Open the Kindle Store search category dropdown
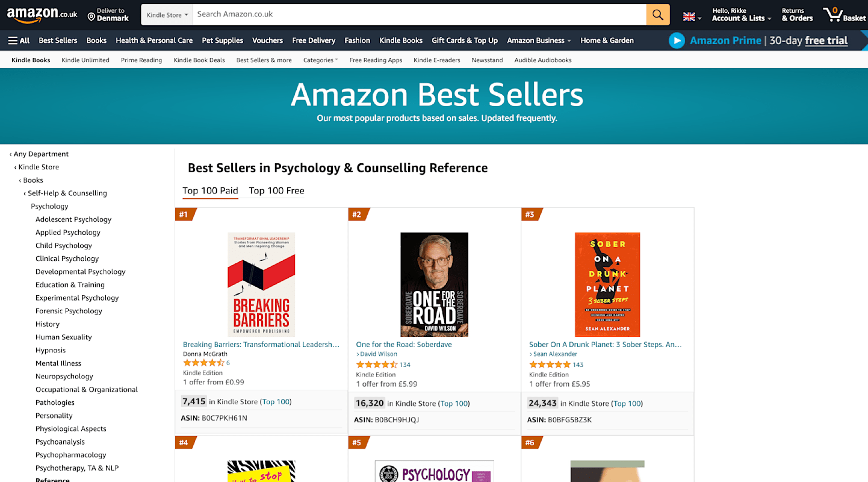The image size is (868, 482). click(x=167, y=14)
